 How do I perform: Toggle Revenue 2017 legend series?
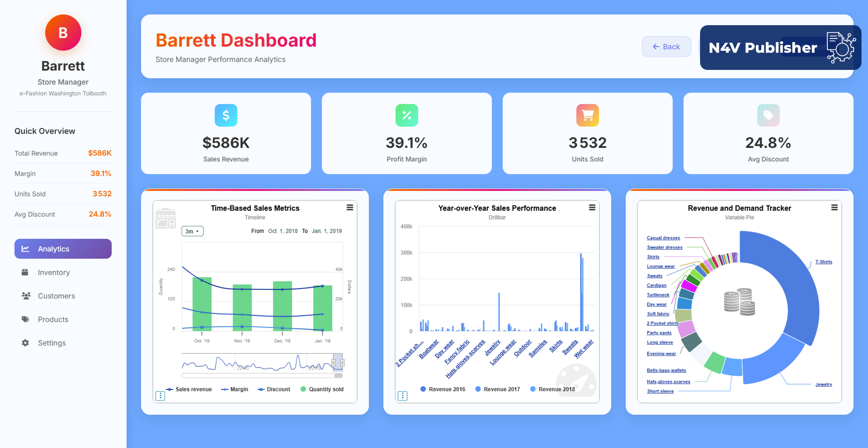[x=497, y=389]
